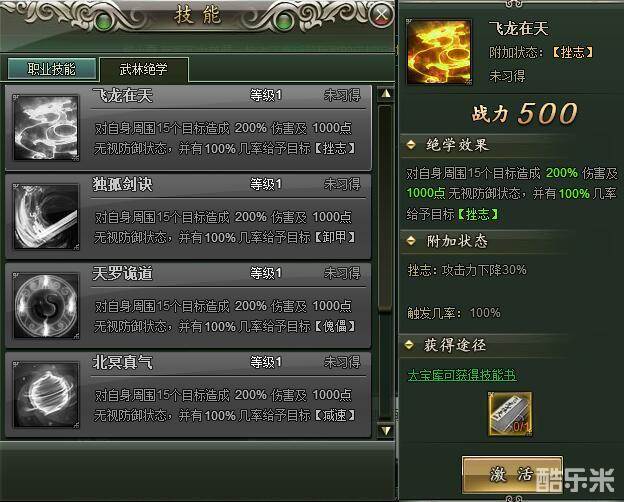Click the scroll down arrow of skill list

click(x=386, y=430)
